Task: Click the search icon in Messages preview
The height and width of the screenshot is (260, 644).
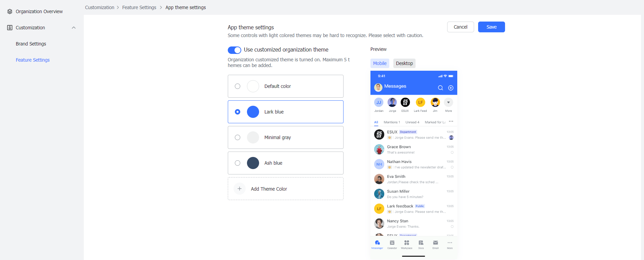Action: pos(440,88)
